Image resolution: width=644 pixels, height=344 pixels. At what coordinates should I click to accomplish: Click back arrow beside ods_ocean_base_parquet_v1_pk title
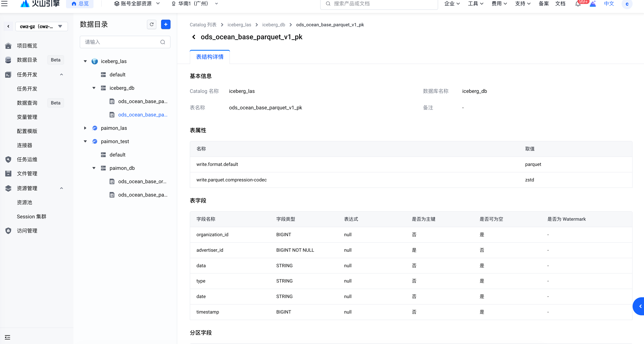(194, 37)
